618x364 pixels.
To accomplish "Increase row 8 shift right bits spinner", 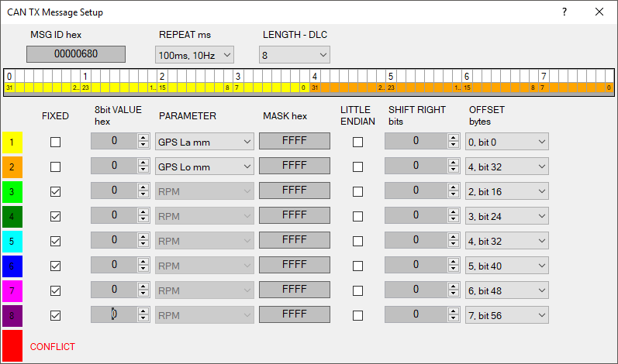I will (x=454, y=311).
